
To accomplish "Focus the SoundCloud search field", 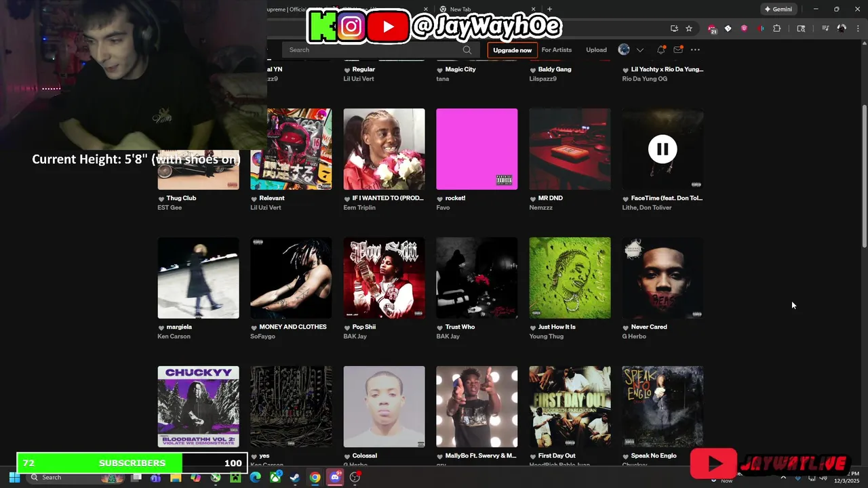I will coord(380,49).
